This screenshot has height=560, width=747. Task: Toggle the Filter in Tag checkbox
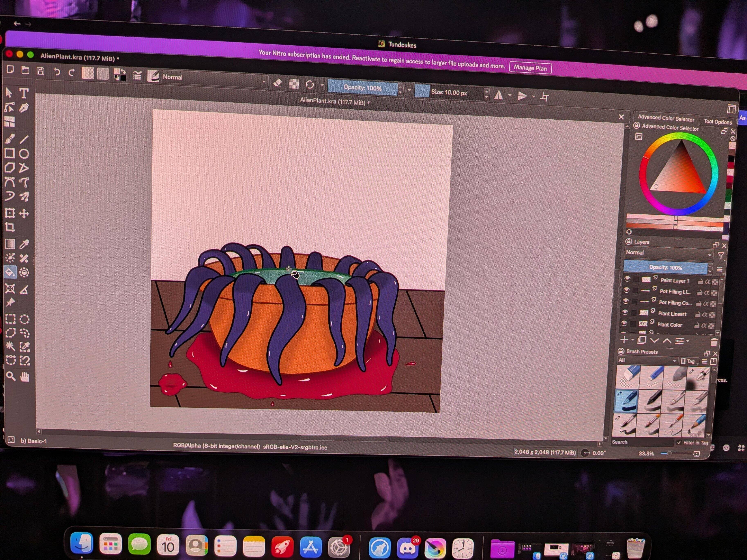coord(679,442)
